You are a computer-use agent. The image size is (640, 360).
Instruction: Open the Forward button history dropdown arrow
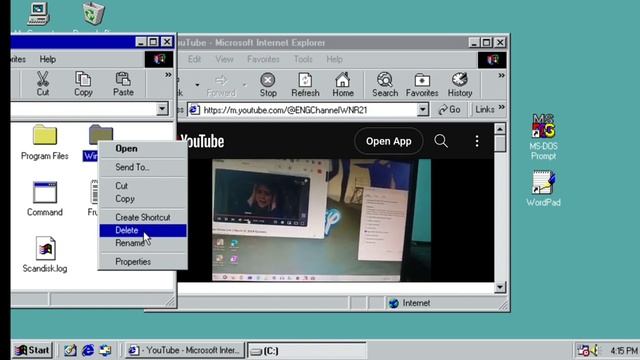(x=244, y=85)
